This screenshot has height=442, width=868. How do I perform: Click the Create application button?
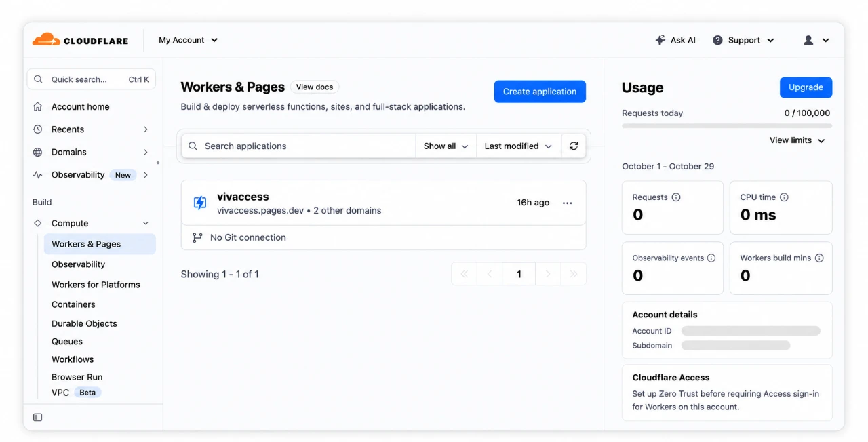(x=540, y=92)
